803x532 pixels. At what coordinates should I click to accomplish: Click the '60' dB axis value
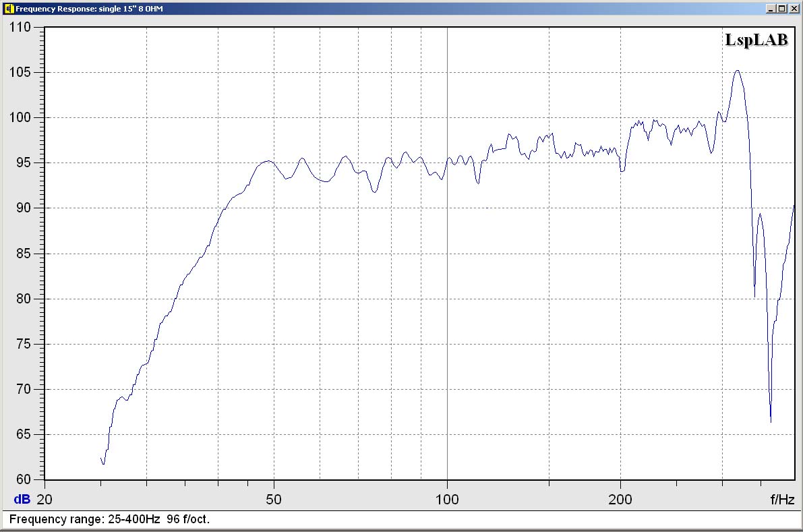pyautogui.click(x=24, y=479)
